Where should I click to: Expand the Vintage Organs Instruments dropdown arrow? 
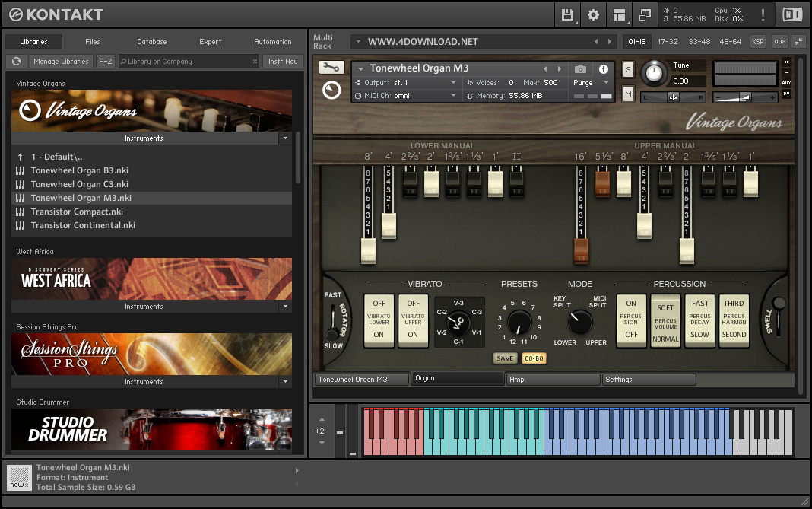(x=285, y=138)
